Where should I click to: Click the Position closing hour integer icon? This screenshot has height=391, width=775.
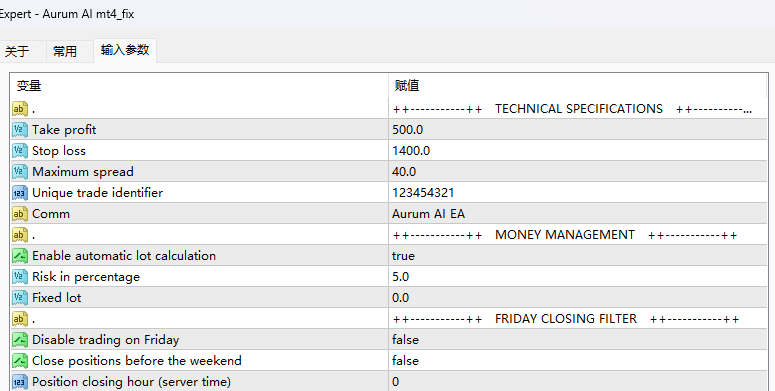click(20, 382)
